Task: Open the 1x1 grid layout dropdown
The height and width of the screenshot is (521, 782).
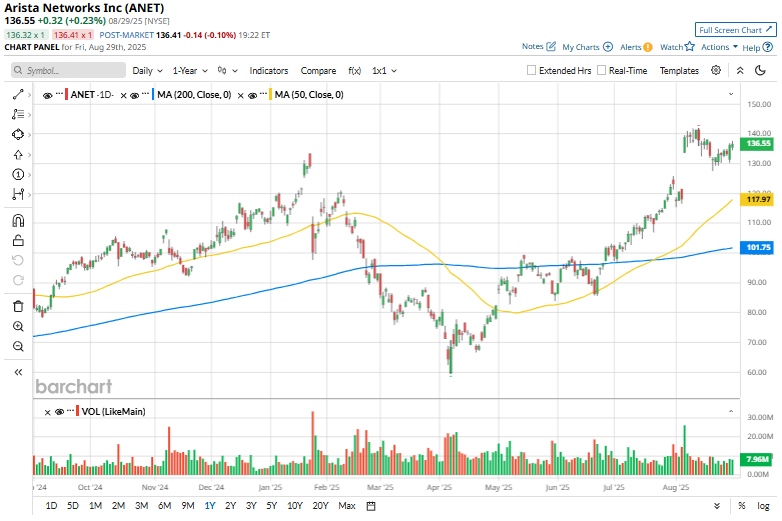Action: [384, 71]
